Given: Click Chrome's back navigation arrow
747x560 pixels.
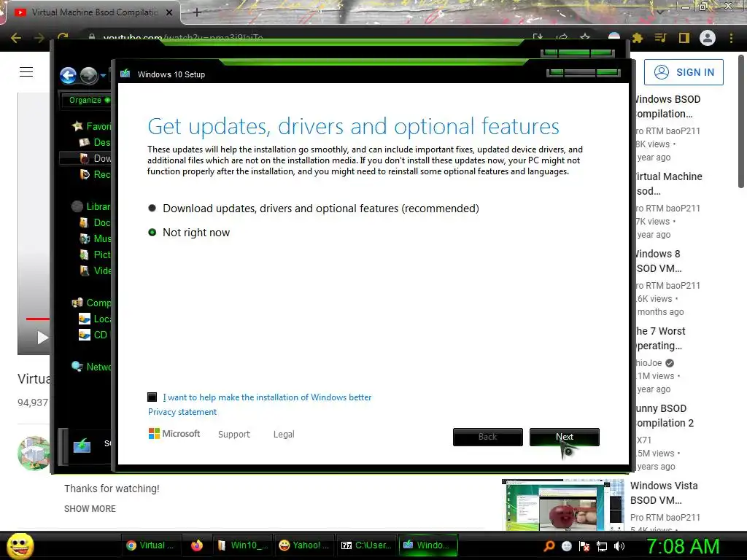Looking at the screenshot, I should 16,38.
